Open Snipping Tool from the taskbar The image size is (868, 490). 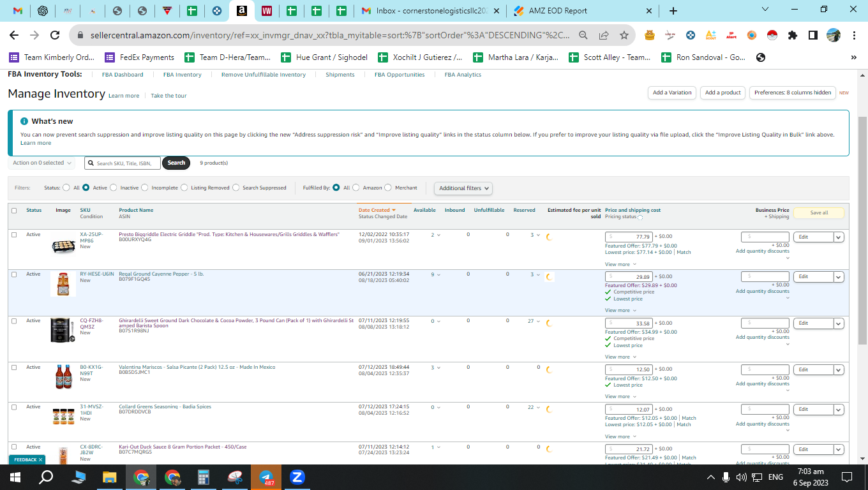click(x=235, y=477)
